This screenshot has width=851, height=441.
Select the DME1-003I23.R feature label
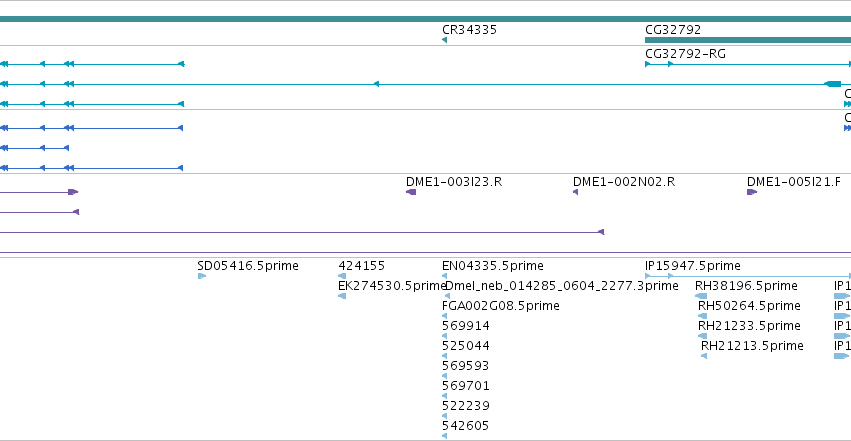click(454, 182)
